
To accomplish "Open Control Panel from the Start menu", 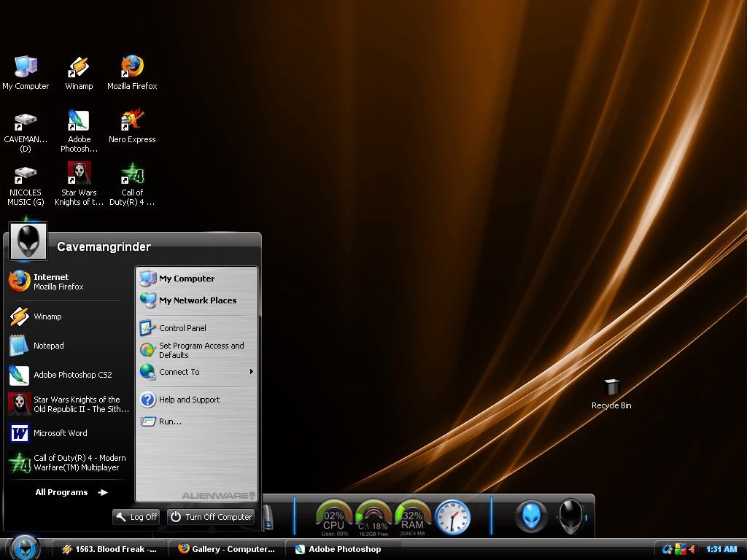I will pos(197,328).
